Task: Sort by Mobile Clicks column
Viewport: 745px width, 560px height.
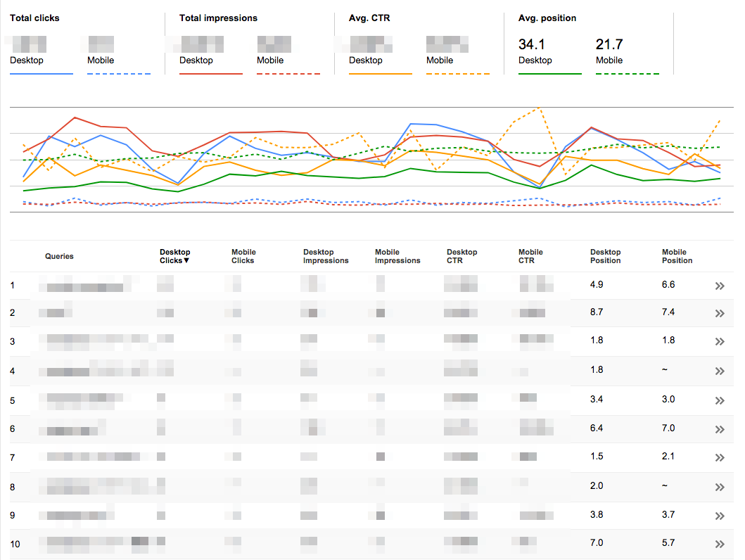Action: click(243, 256)
